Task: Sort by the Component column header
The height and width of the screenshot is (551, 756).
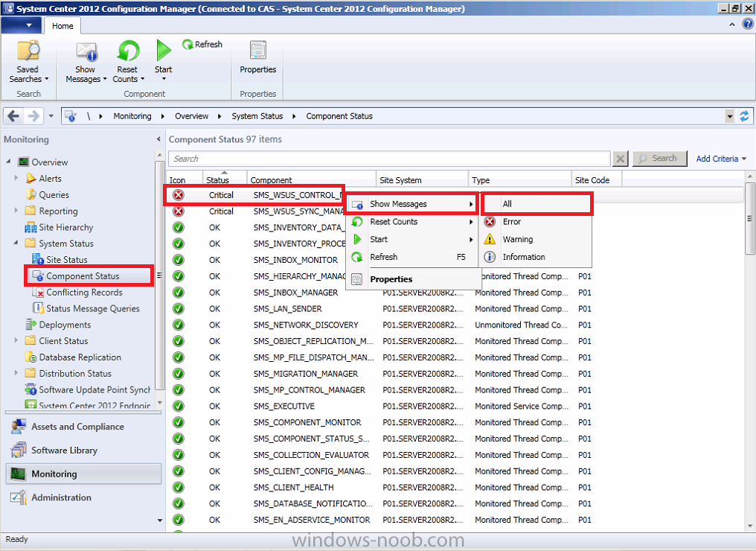Action: (312, 179)
